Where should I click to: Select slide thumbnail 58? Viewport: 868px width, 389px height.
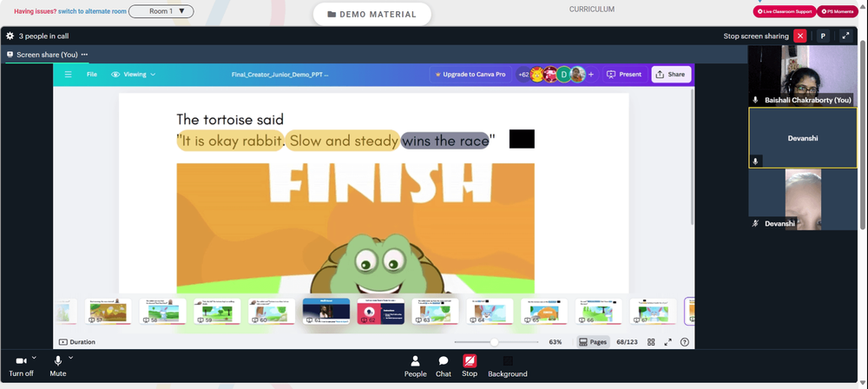pos(163,312)
